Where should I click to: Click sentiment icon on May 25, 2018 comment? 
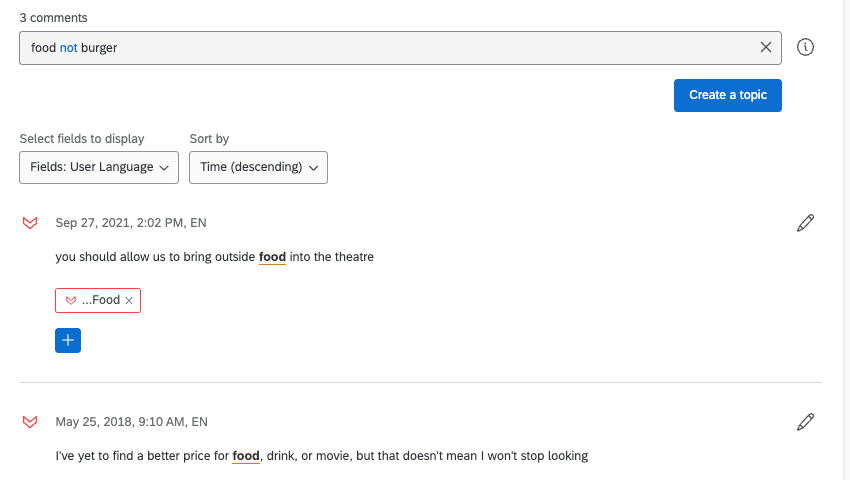point(30,422)
